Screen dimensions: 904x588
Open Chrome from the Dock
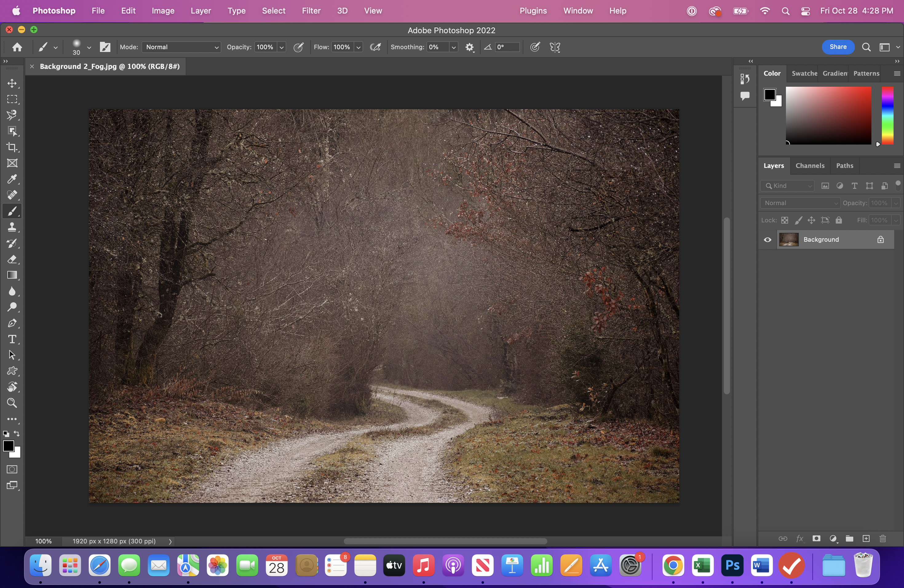click(673, 566)
